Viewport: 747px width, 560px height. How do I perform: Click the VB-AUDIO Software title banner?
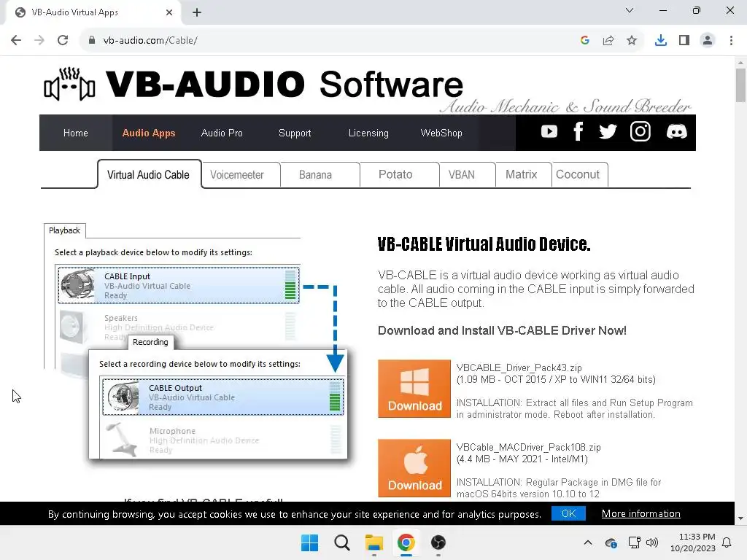pos(284,85)
